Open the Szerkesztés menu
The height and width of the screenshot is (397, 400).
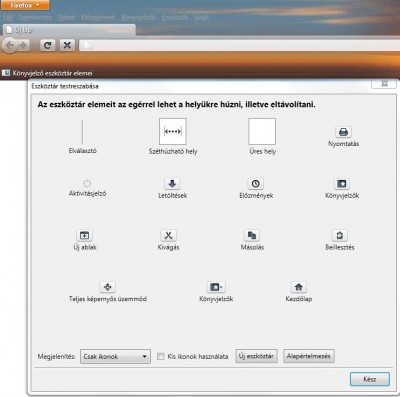pyautogui.click(x=35, y=17)
